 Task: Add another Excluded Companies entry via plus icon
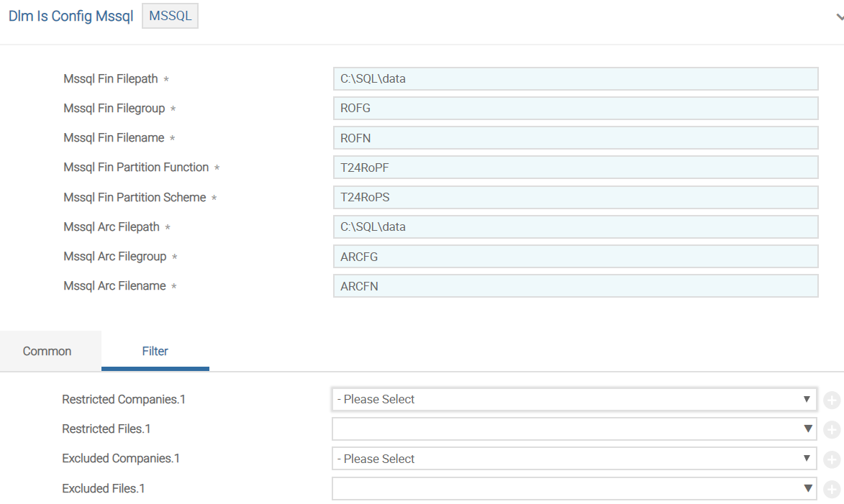[831, 459]
